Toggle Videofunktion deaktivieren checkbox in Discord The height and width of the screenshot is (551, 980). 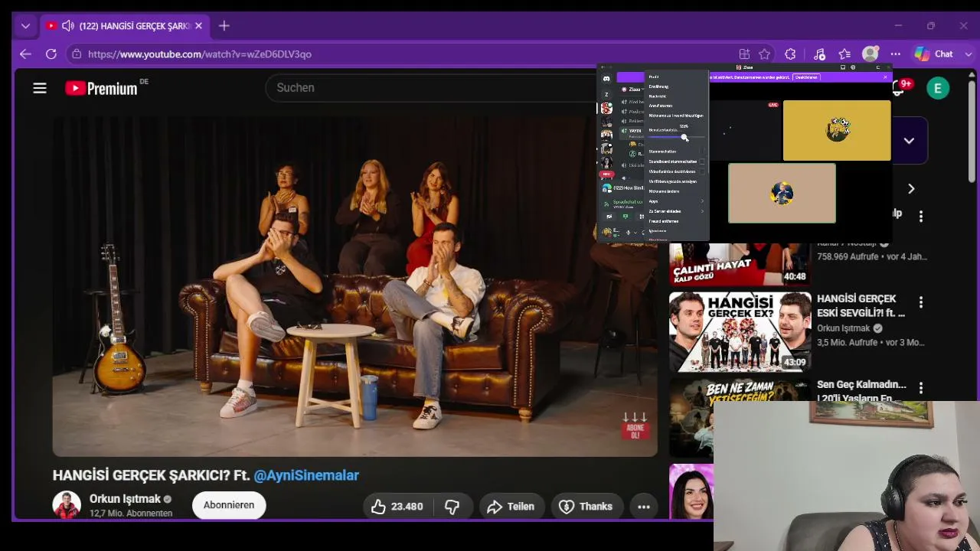click(701, 171)
